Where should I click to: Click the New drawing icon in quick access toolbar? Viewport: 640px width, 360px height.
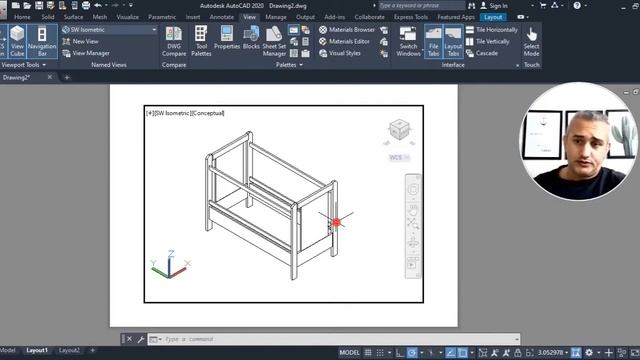pos(16,5)
